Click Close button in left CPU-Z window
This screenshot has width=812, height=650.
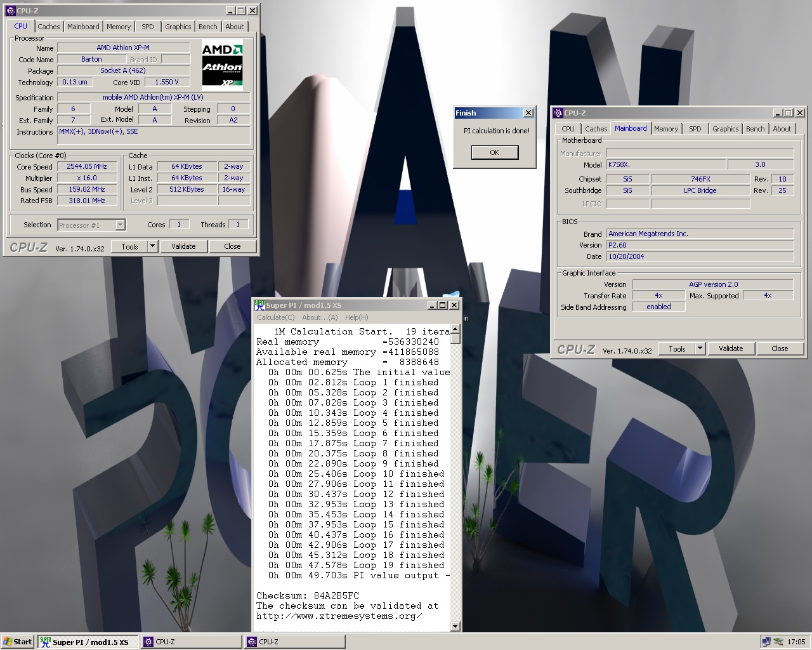pyautogui.click(x=232, y=246)
